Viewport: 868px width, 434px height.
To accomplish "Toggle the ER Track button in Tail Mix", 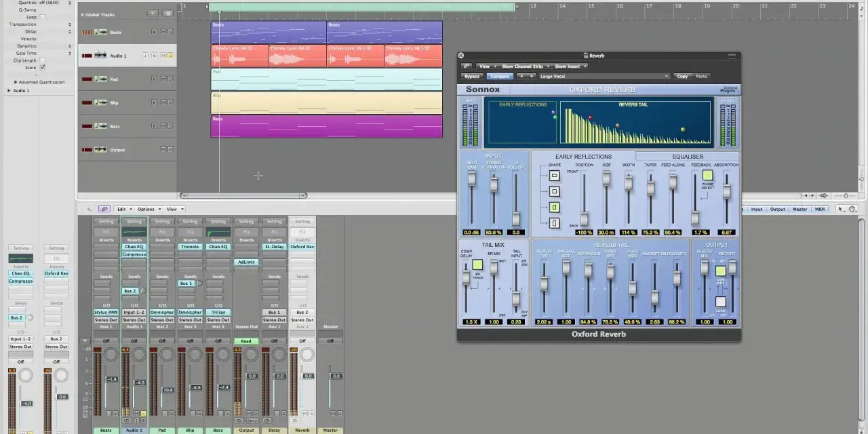I will (477, 265).
